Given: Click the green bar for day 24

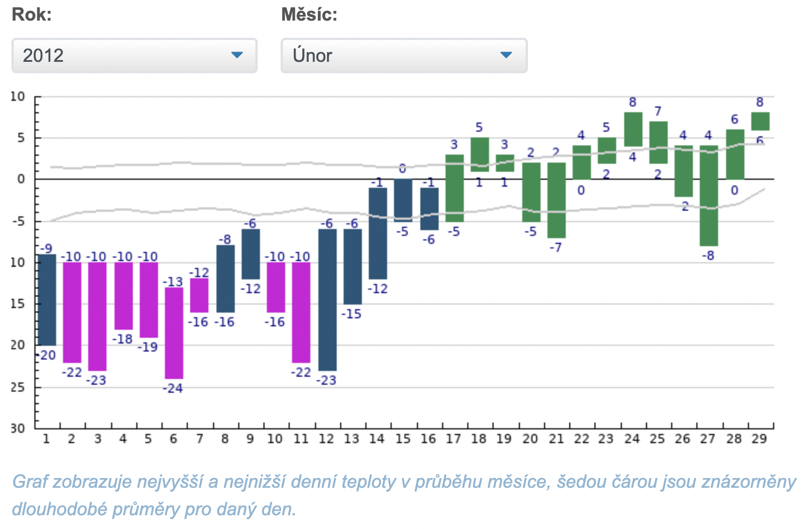Looking at the screenshot, I should pos(633,129).
